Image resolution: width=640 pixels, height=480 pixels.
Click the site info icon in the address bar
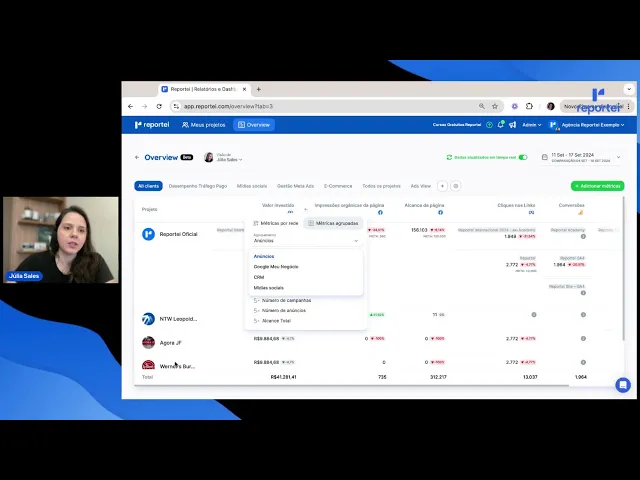(x=176, y=107)
